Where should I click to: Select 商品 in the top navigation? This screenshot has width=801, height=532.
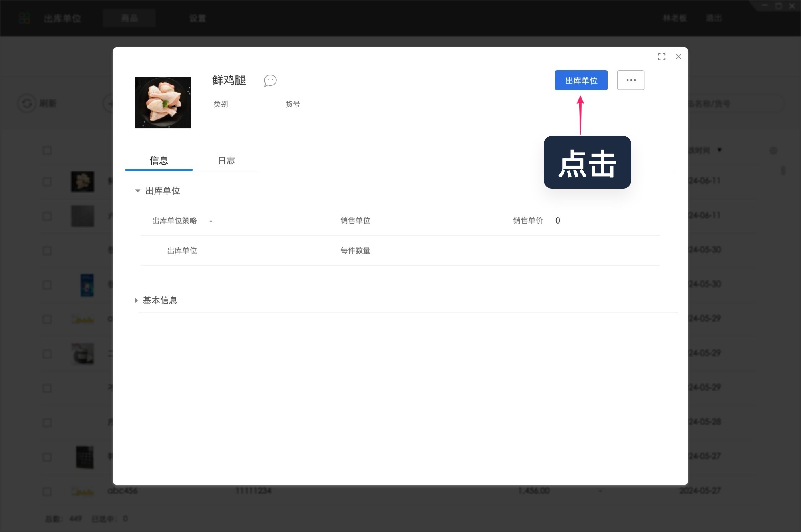129,18
